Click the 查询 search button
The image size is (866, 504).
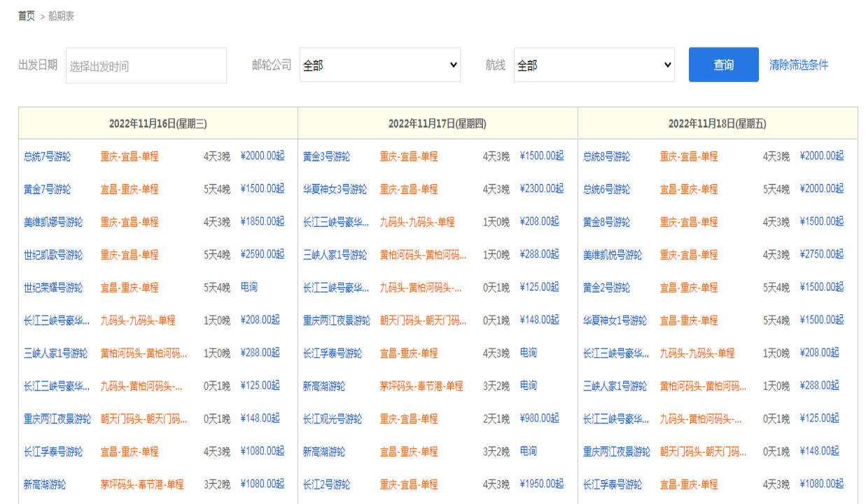click(723, 65)
